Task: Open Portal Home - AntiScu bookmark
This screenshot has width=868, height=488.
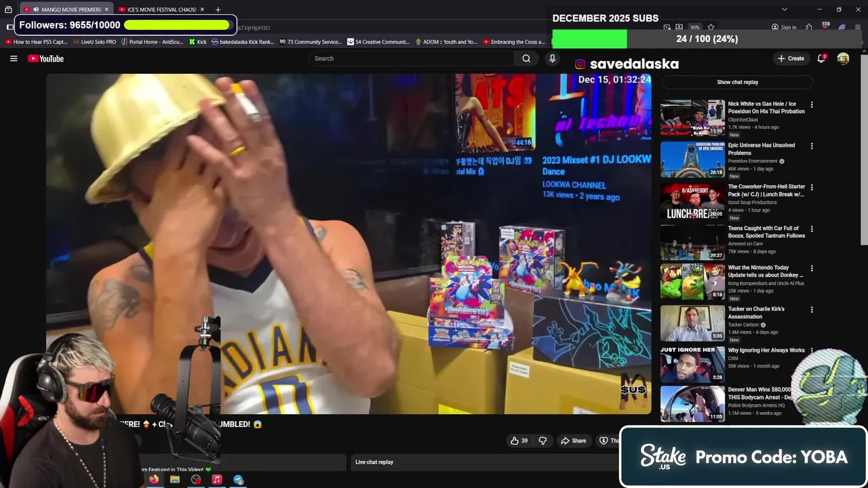Action: [152, 41]
